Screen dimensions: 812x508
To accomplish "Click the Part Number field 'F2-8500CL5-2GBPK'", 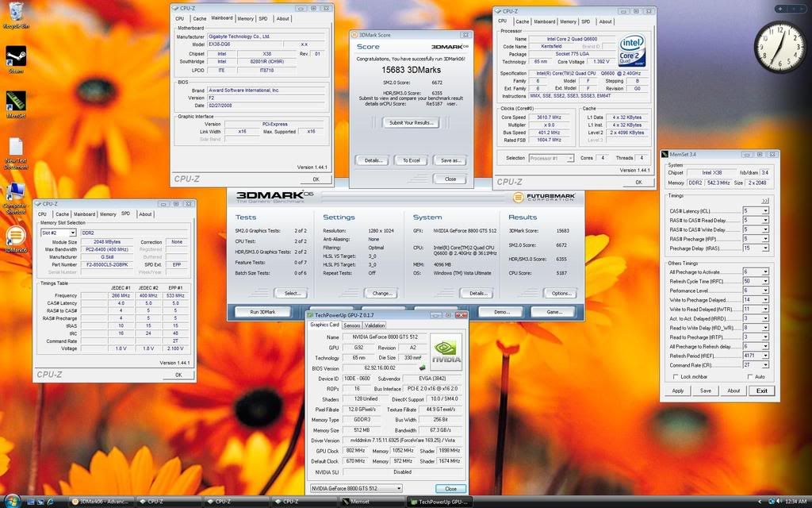I will click(x=107, y=265).
